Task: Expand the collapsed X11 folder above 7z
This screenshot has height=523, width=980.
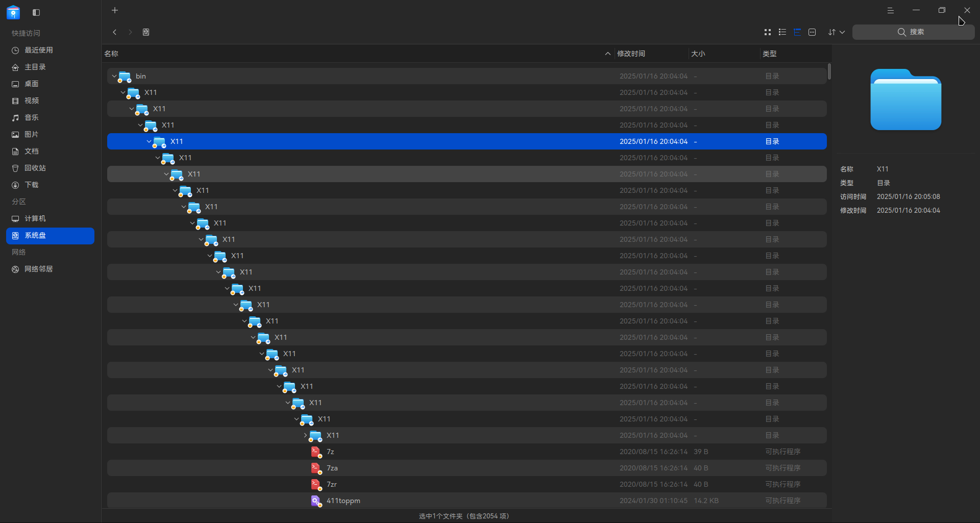Action: click(305, 435)
